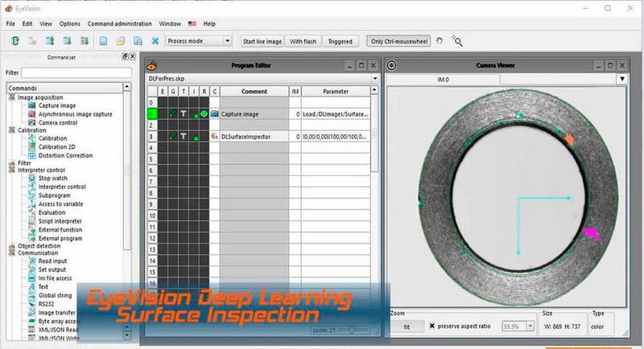Open the Window menu
Image resolution: width=644 pixels, height=349 pixels.
point(170,24)
